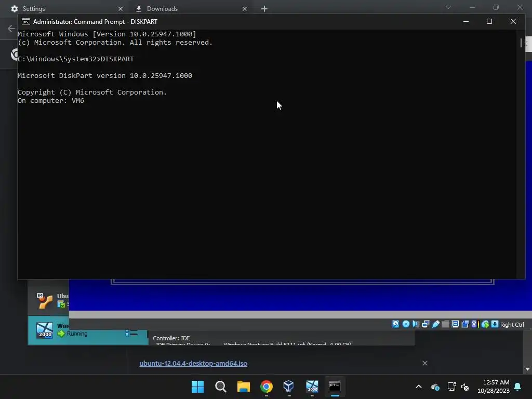Open VirtualBox Manager from the taskbar

(x=289, y=387)
